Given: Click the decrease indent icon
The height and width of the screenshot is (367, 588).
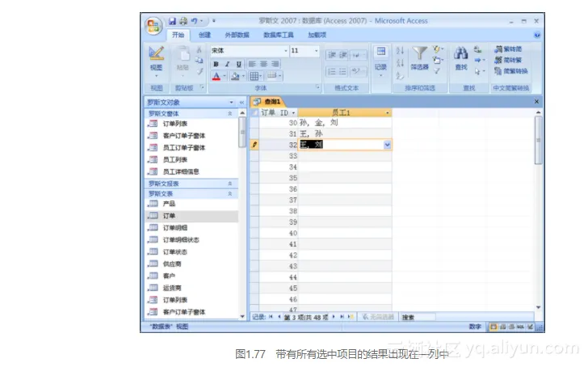Looking at the screenshot, I should coord(332,55).
